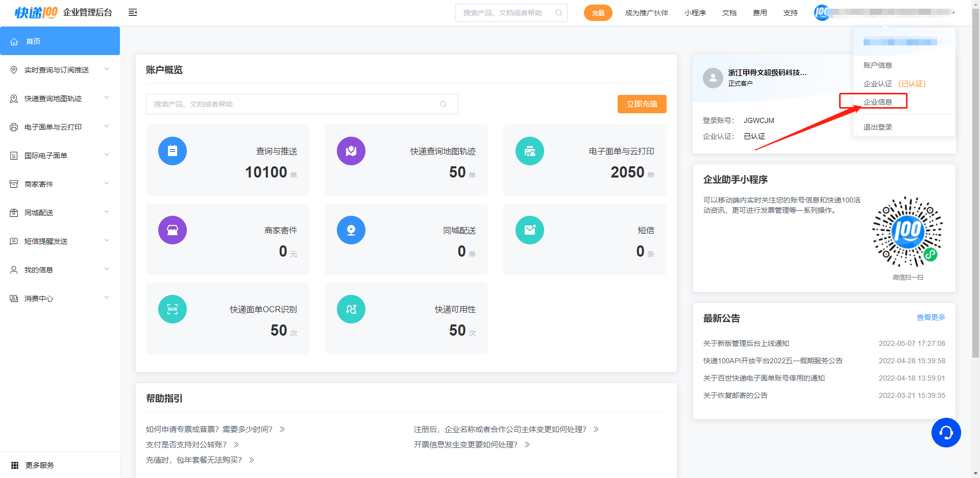
Task: Click the box icon beside 商家寄件
Action: (14, 184)
